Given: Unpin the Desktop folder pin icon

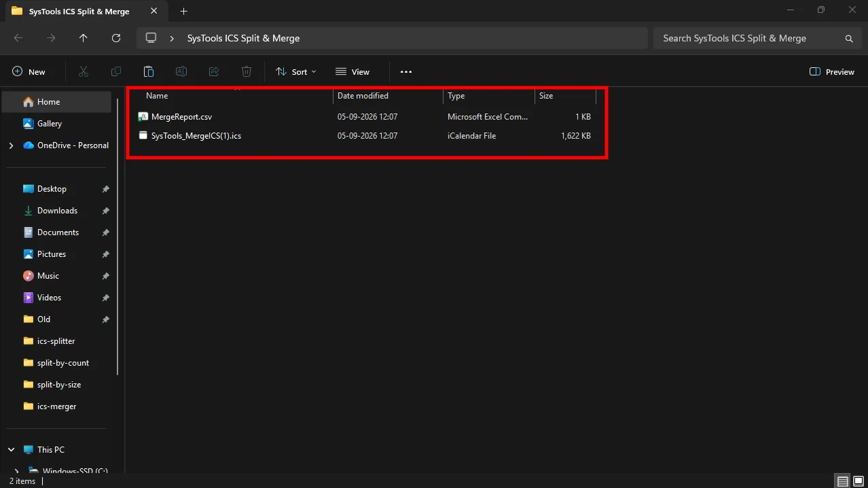Looking at the screenshot, I should click(x=105, y=189).
